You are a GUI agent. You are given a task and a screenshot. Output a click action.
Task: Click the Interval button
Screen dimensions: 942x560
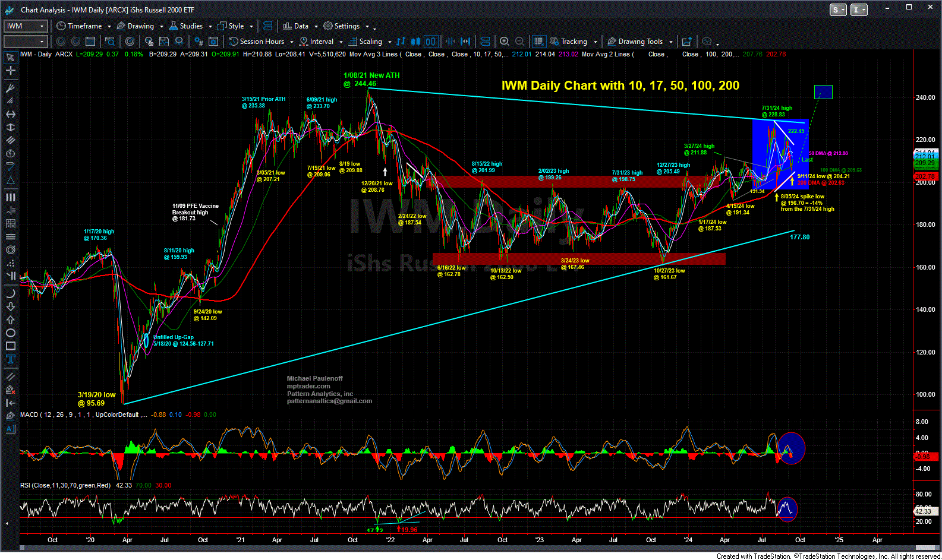tap(316, 42)
